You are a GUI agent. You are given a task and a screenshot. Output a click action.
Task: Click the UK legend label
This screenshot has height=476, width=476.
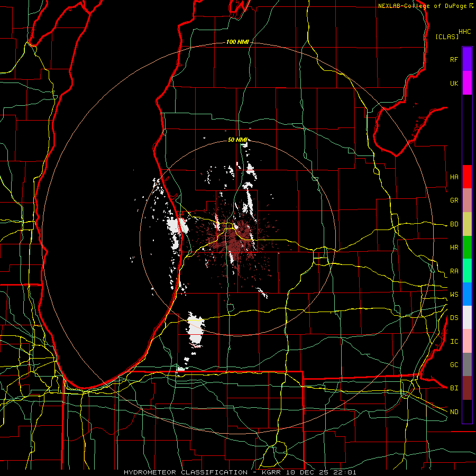click(x=454, y=83)
